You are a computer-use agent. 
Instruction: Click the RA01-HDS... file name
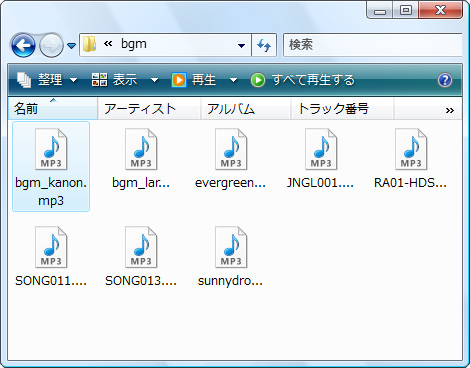[x=410, y=183]
